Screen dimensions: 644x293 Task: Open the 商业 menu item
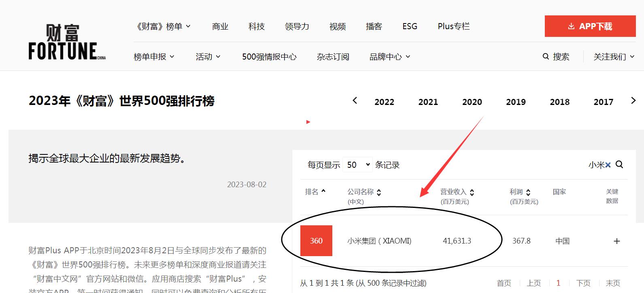220,26
